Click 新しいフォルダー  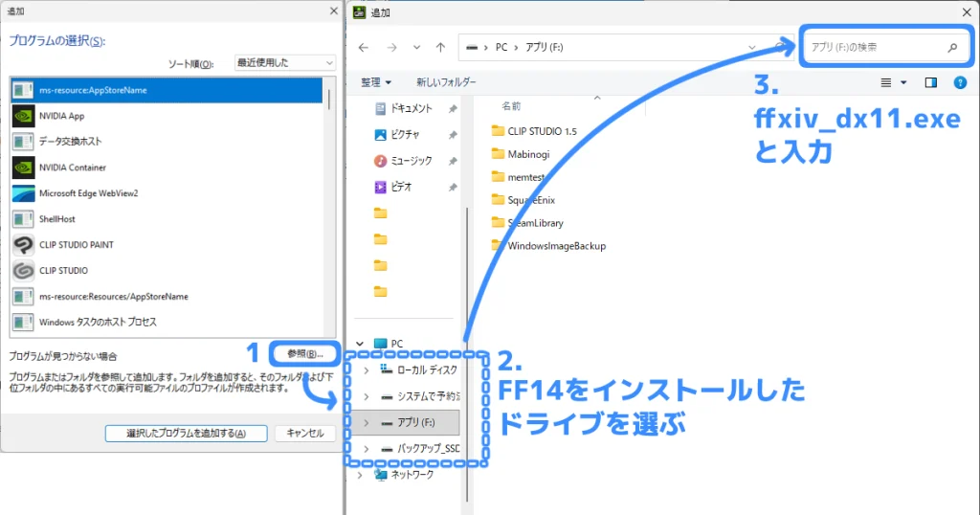click(x=446, y=82)
